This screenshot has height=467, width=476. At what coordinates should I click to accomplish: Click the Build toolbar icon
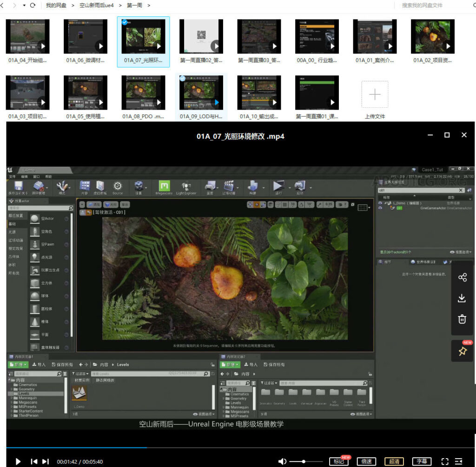(x=252, y=188)
